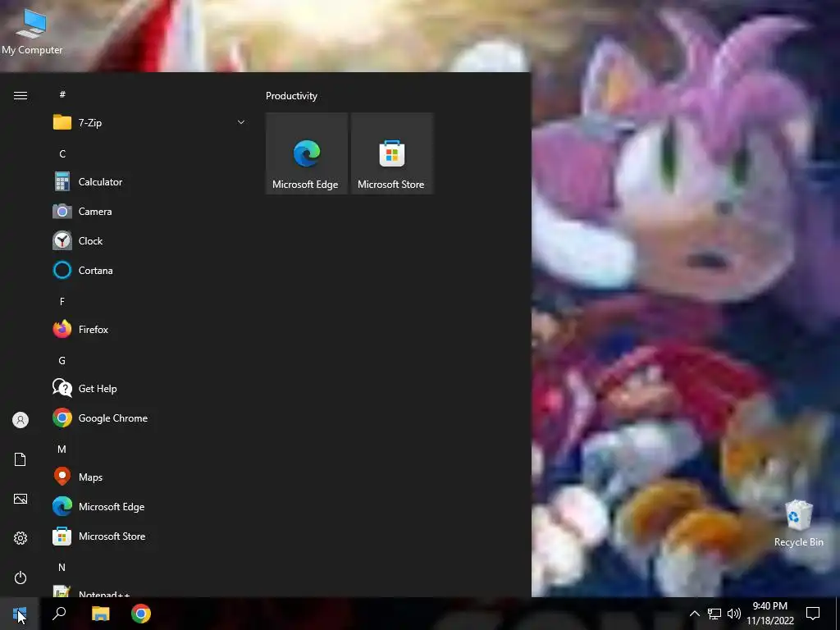This screenshot has height=630, width=840.
Task: Expand the Start menu hamburger button
Action: coord(21,95)
